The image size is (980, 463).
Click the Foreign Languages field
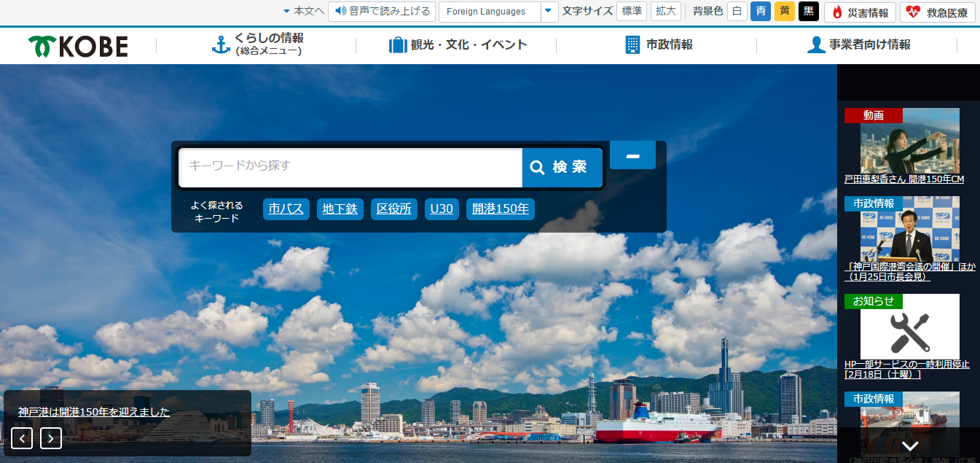click(x=490, y=12)
